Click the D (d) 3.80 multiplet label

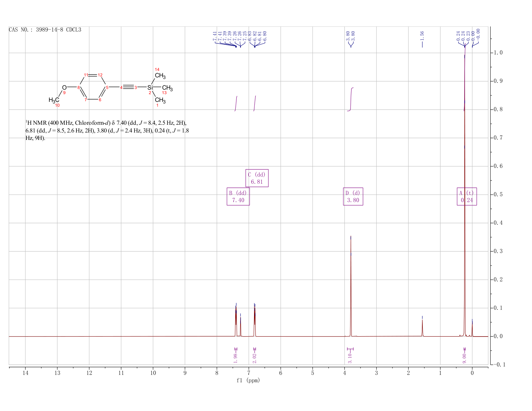coord(353,196)
